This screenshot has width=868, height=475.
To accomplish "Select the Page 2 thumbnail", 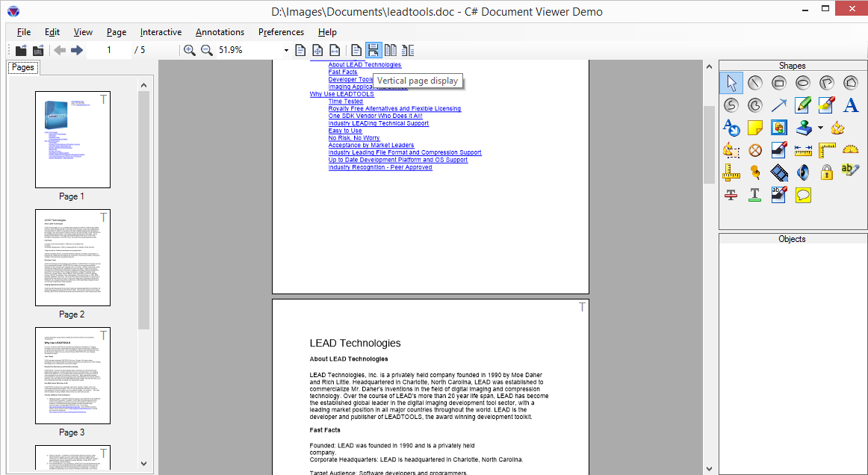I will point(72,258).
